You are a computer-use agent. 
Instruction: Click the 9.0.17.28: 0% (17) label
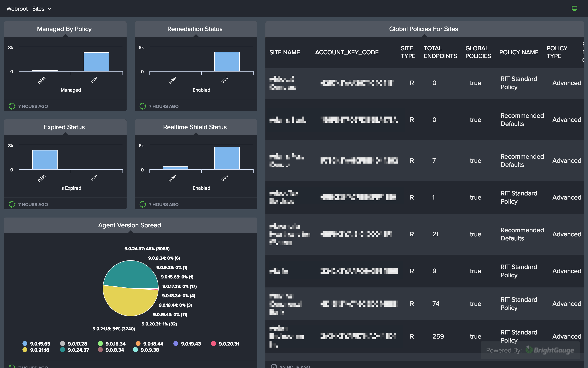(x=179, y=286)
